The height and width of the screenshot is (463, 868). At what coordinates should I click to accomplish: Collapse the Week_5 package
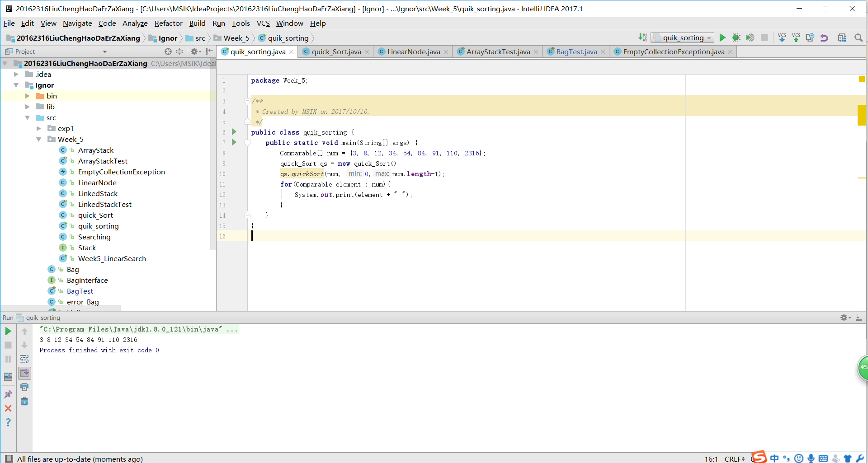pyautogui.click(x=39, y=139)
